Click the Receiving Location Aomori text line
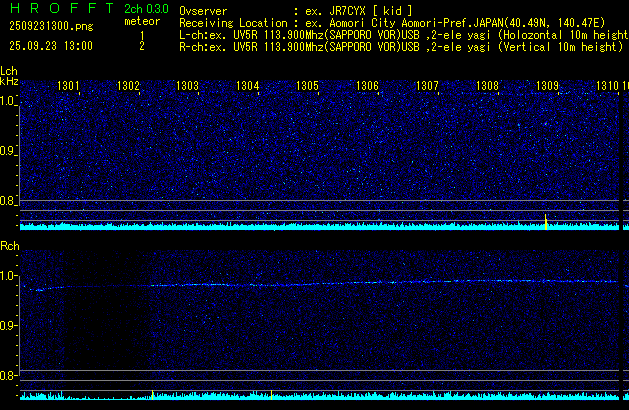 pos(400,21)
